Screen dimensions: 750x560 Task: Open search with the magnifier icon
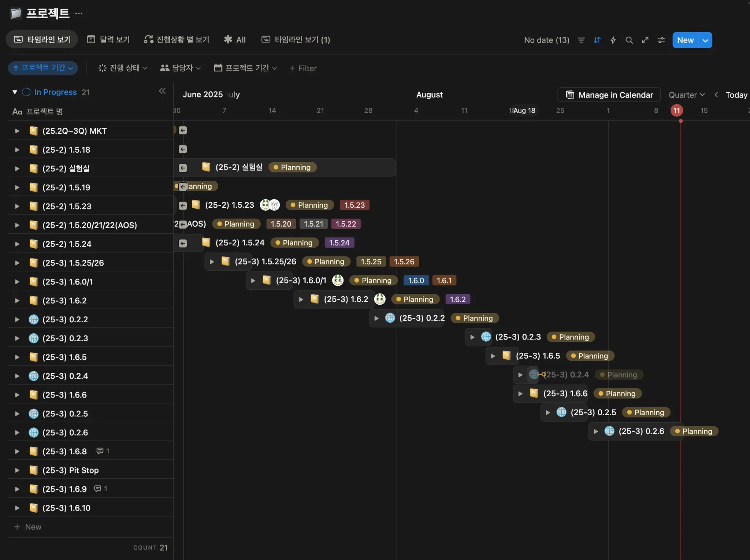tap(629, 40)
